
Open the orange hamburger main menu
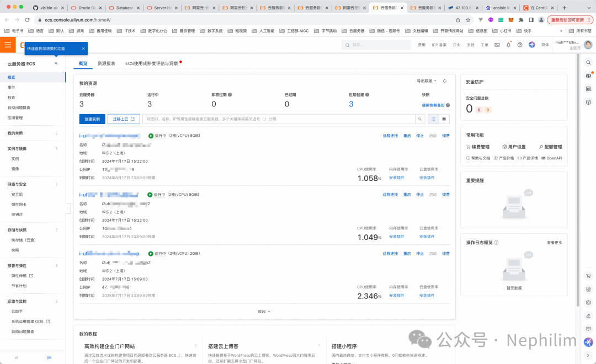8,45
